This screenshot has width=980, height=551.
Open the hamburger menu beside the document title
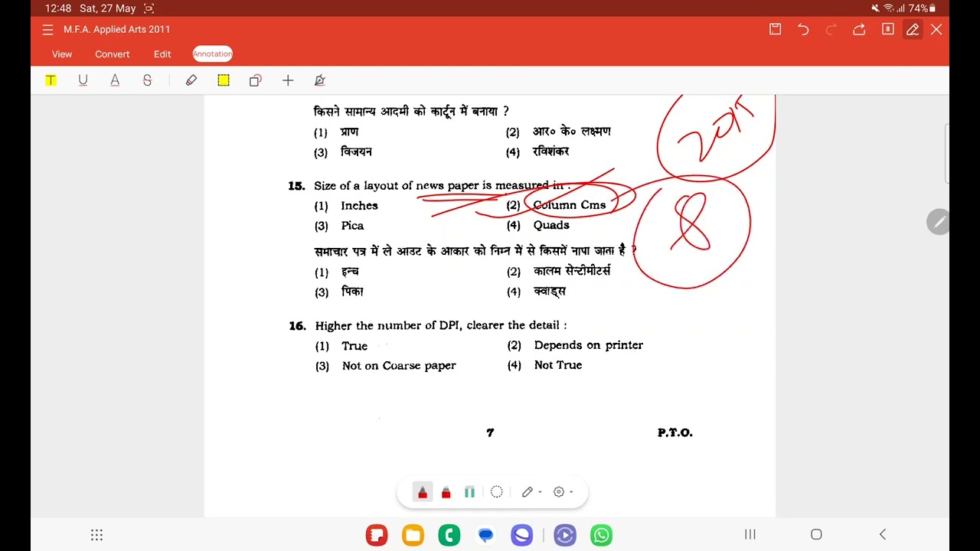point(47,29)
